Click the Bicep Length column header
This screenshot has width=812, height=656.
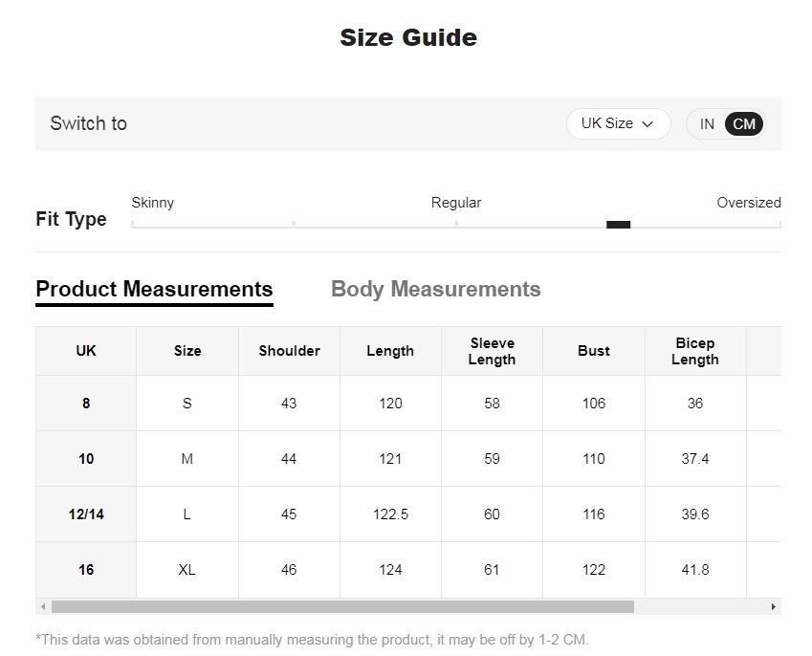coord(694,351)
